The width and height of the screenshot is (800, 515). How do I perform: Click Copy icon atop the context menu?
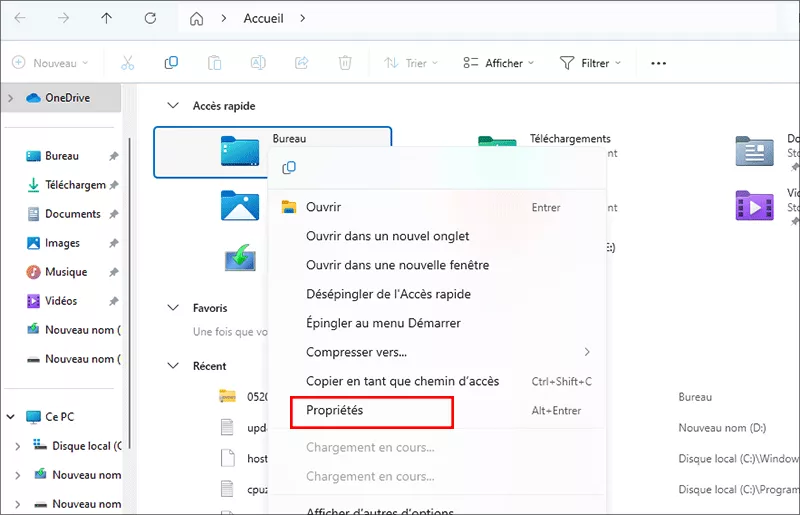pos(289,167)
